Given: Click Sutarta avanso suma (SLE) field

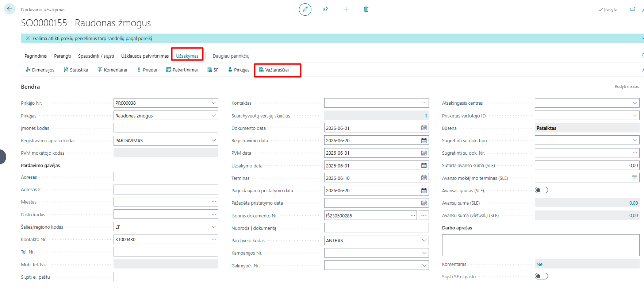Looking at the screenshot, I should pyautogui.click(x=587, y=165).
